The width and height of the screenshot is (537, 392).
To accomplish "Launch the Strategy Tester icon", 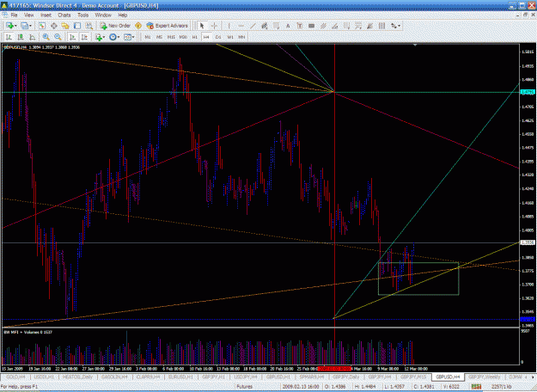I will click(89, 26).
